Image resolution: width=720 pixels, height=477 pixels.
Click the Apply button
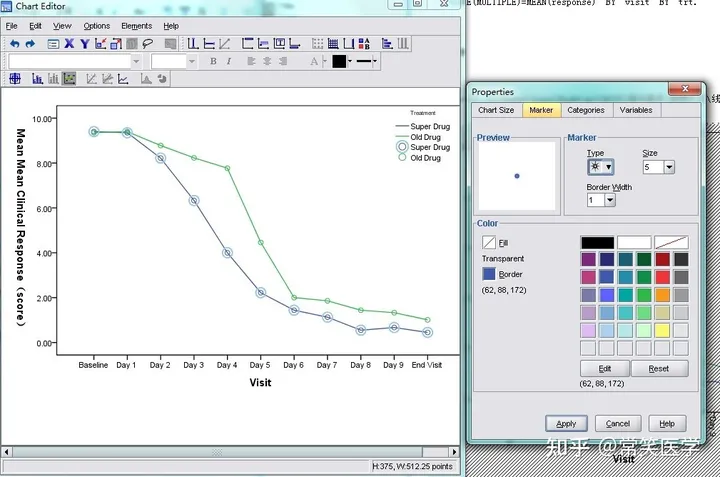[x=566, y=424]
